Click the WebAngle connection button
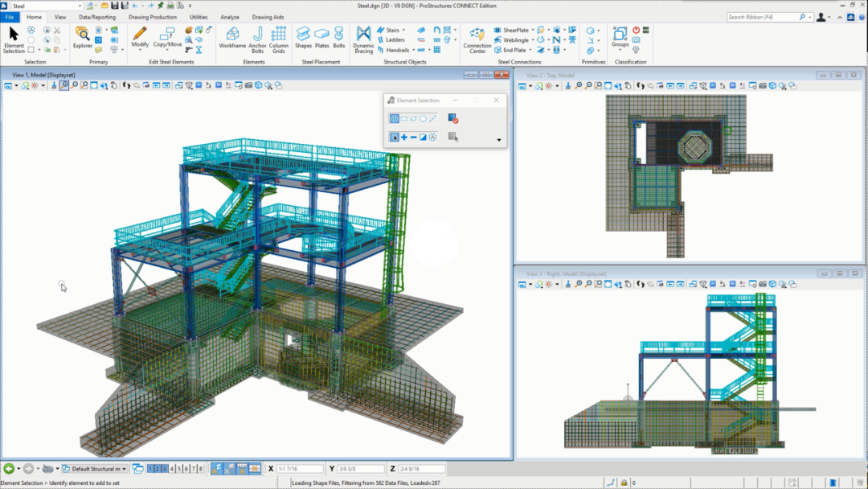The image size is (868, 489). tap(511, 40)
